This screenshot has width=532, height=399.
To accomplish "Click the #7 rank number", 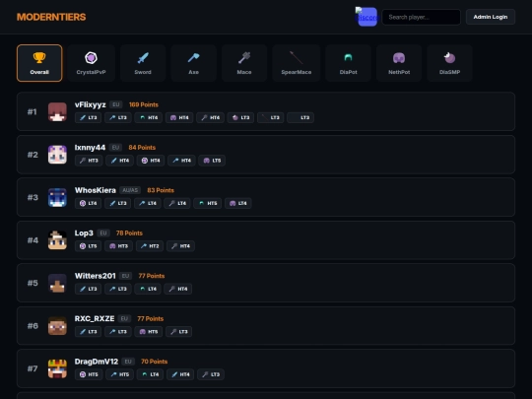I will point(33,368).
